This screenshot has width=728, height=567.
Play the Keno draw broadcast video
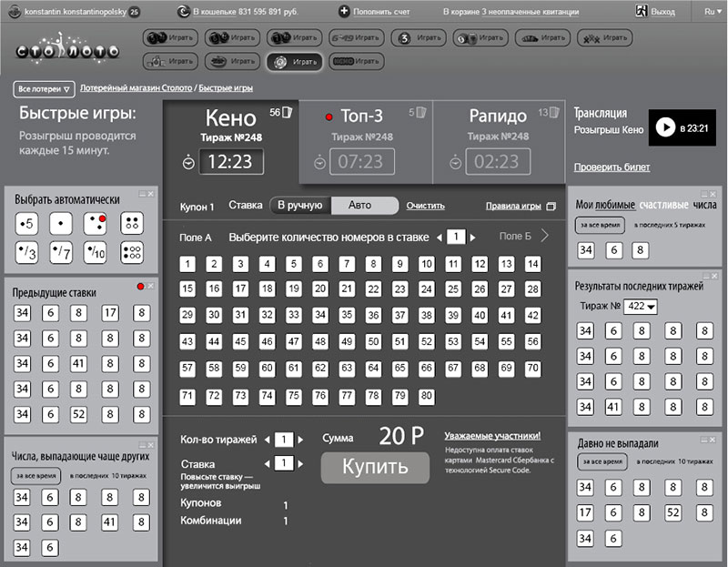pos(665,128)
